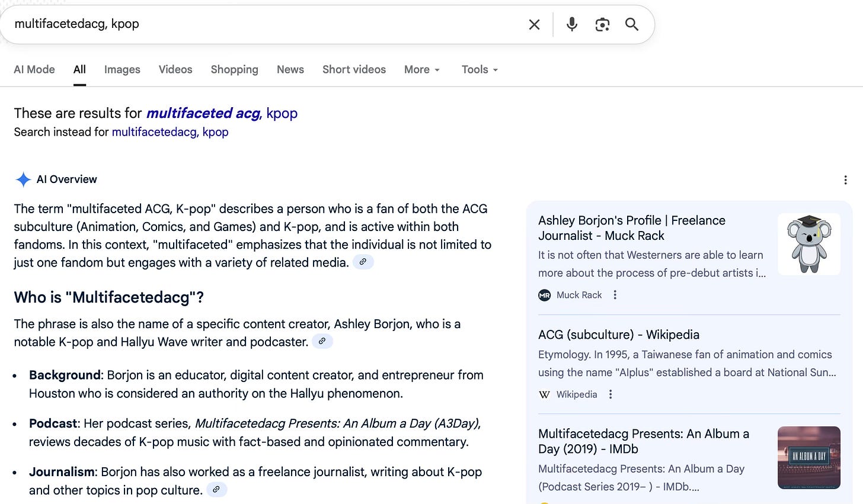Open source link icon after 'related media.'

pos(363,262)
